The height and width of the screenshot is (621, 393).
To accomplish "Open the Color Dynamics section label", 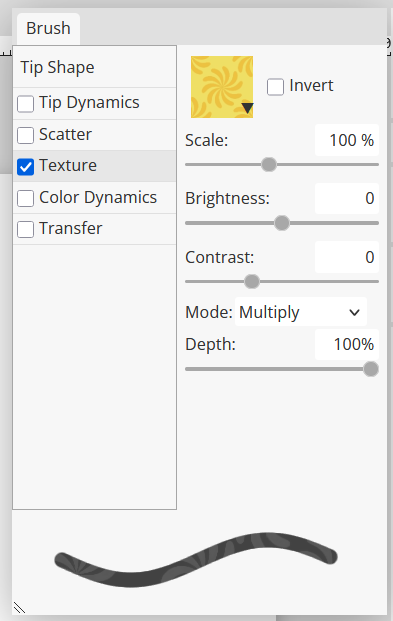I will pyautogui.click(x=98, y=197).
